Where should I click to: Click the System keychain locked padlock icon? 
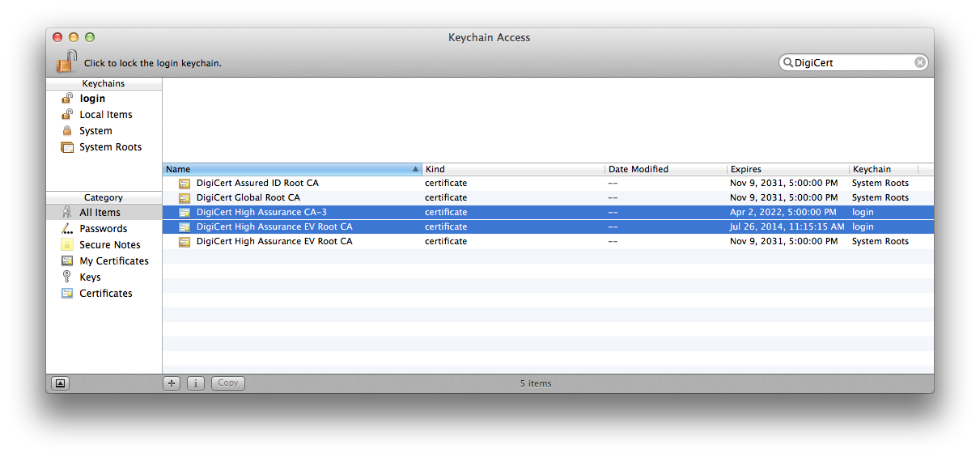67,130
